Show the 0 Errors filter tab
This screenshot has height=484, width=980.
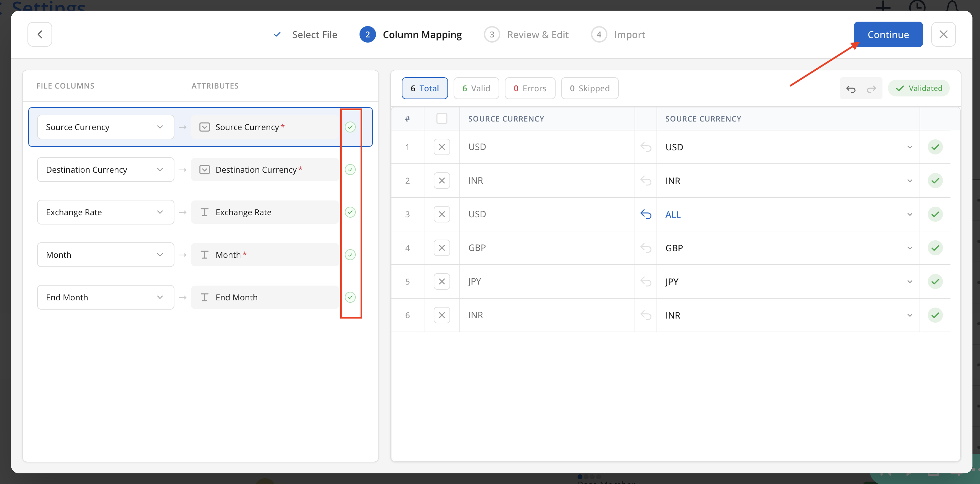(x=529, y=89)
